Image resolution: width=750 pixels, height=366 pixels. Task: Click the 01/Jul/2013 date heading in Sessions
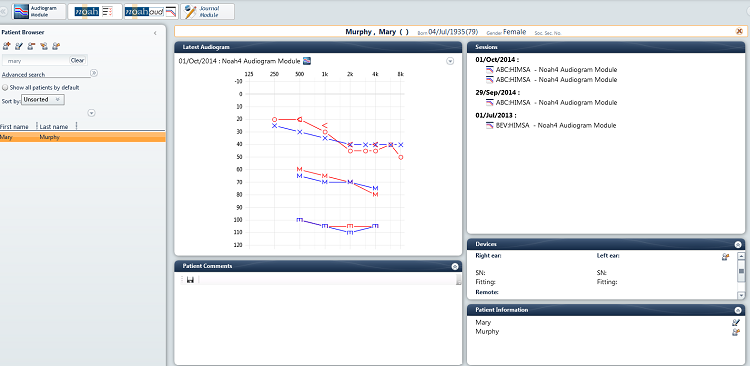point(496,115)
